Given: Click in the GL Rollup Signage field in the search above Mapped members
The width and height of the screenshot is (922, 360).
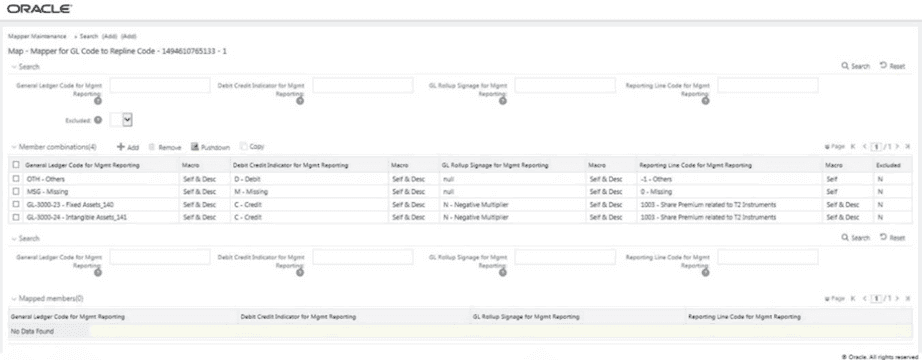Looking at the screenshot, I should point(565,257).
